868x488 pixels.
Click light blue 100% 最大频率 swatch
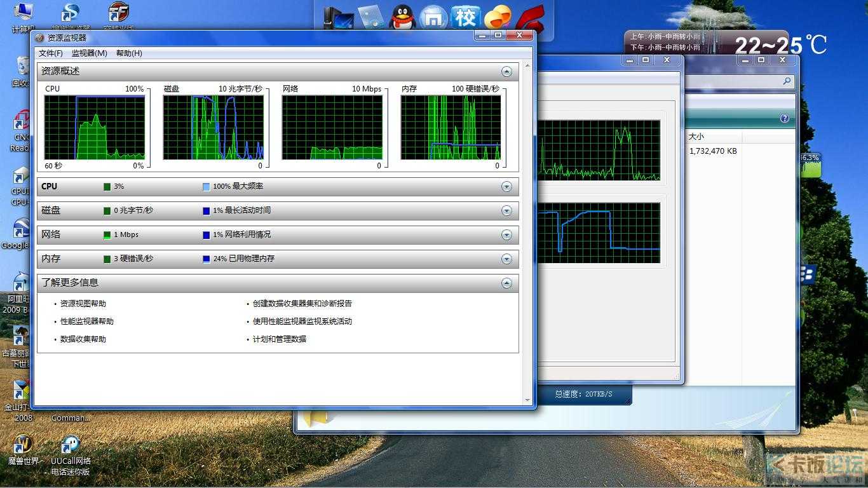(206, 187)
